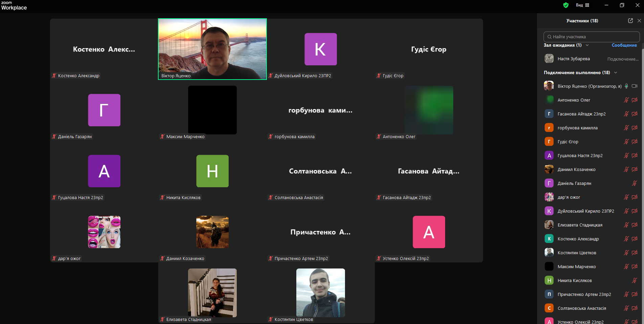Click video-off icon next to Костянтин Цветков
This screenshot has width=644, height=324.
click(x=635, y=253)
